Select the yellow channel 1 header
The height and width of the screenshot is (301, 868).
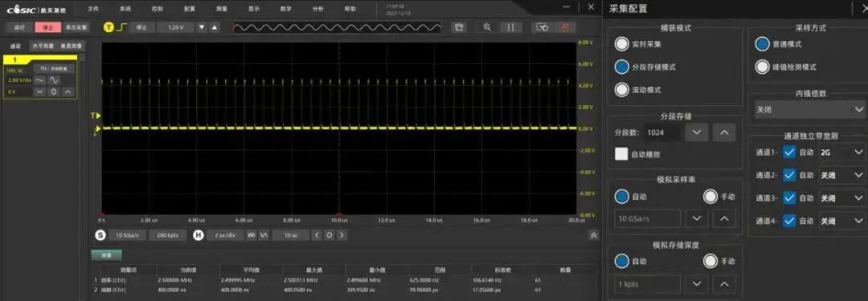[40, 59]
